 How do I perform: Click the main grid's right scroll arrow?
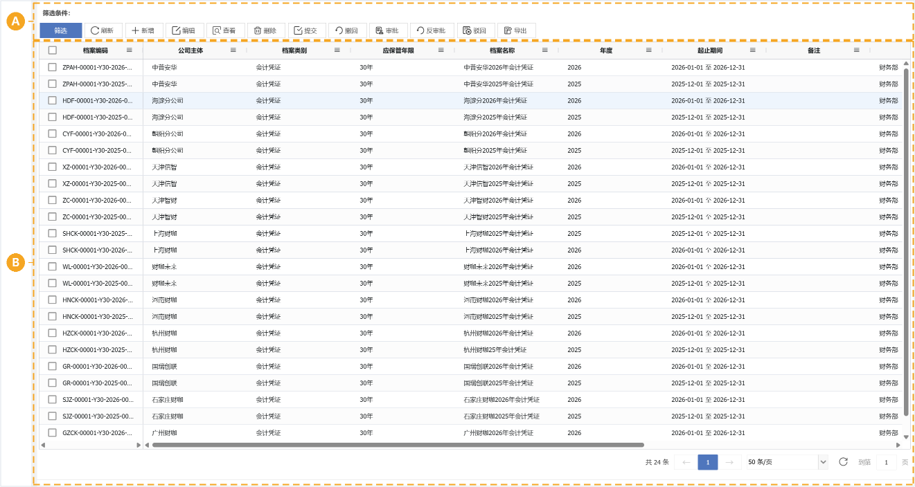[x=897, y=445]
